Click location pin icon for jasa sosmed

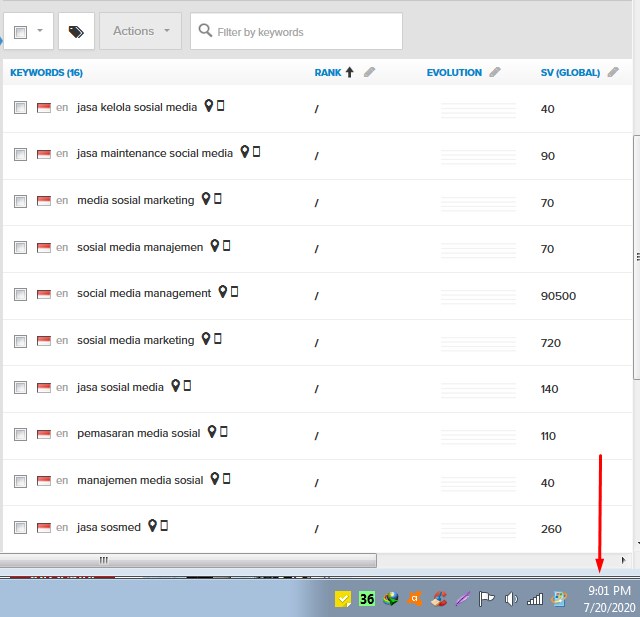(x=153, y=526)
